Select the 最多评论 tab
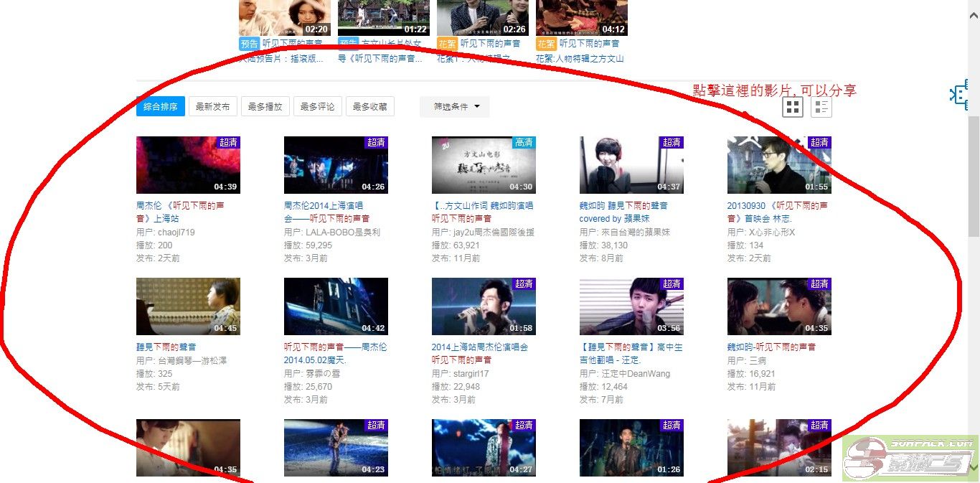This screenshot has height=483, width=980. pos(317,105)
